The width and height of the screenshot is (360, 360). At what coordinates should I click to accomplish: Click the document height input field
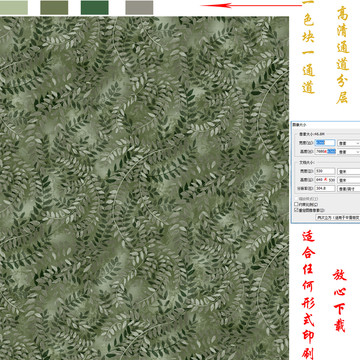[325, 180]
